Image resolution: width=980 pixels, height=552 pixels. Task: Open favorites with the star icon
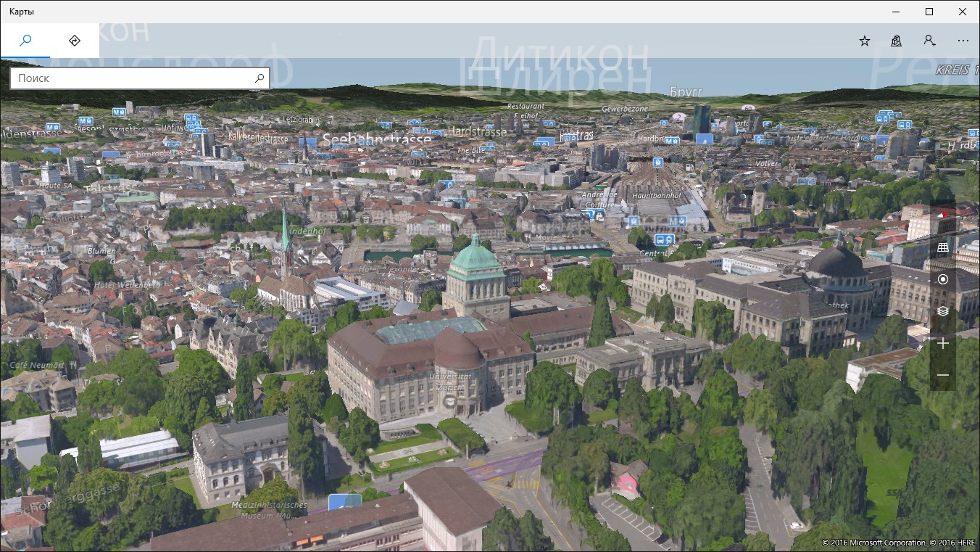(865, 41)
